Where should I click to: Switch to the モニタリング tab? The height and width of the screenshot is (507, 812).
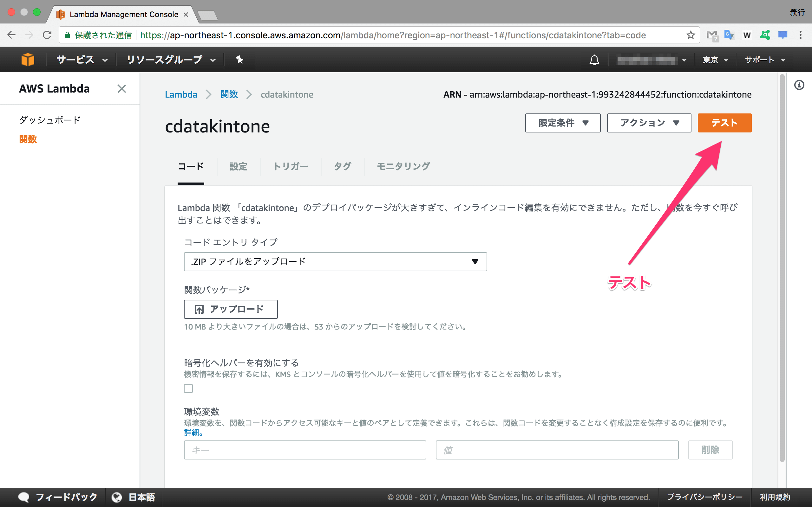[x=403, y=166]
